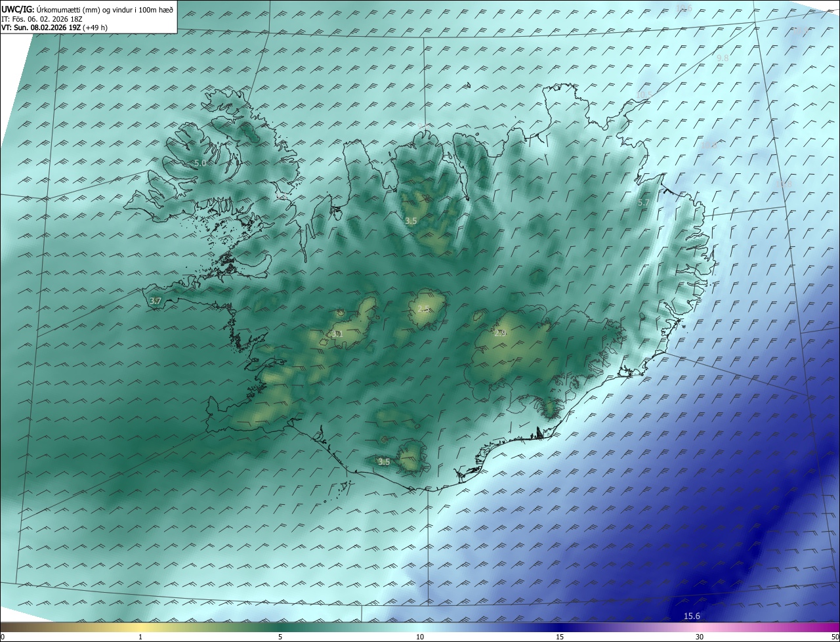
Task: Click the colorbar tick label 10
Action: (420, 637)
